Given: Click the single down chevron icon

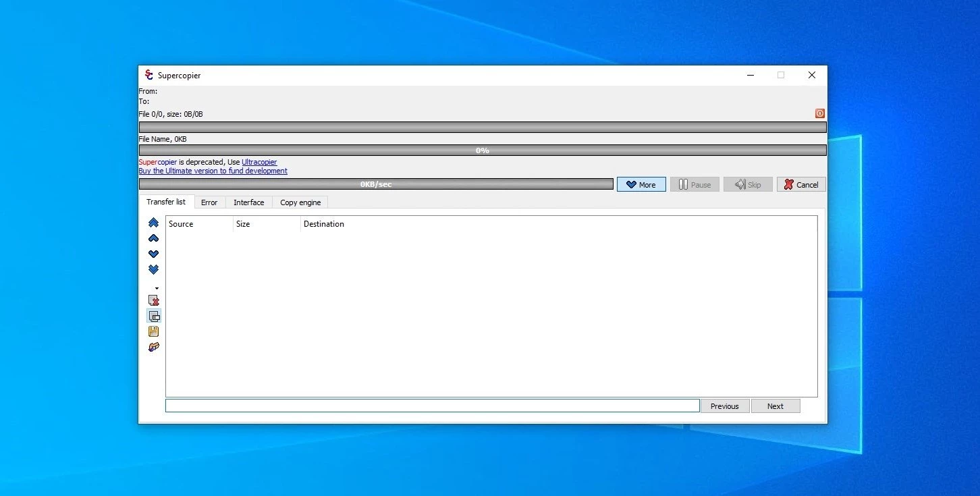Looking at the screenshot, I should click(x=153, y=254).
